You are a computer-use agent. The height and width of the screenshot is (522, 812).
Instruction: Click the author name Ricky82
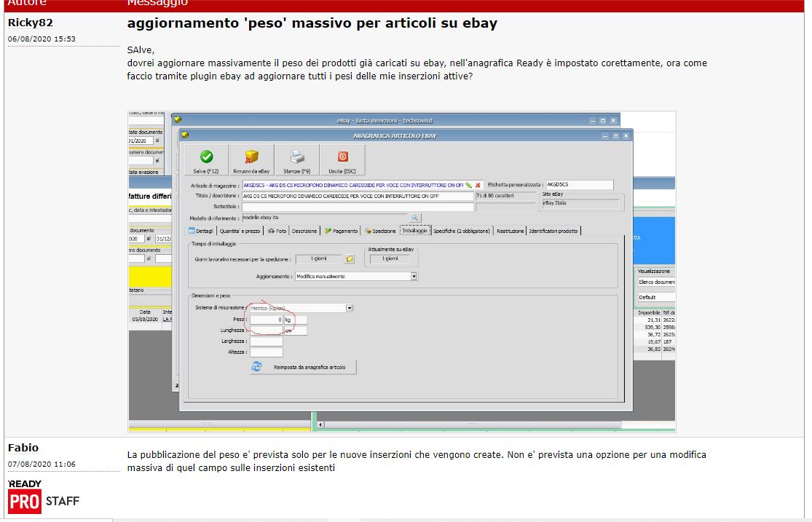[x=31, y=23]
